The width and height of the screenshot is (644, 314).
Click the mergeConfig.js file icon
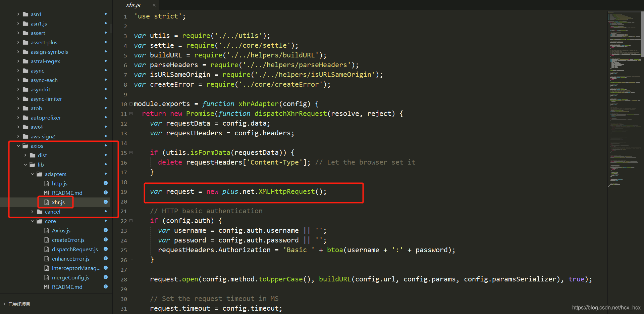pos(47,277)
